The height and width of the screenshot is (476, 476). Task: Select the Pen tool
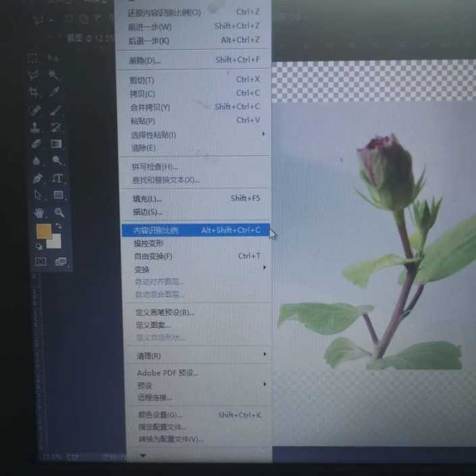click(37, 178)
